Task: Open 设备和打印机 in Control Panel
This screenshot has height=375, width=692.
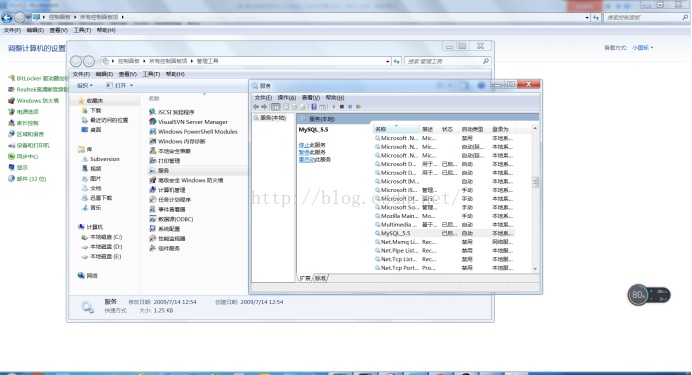Action: [x=29, y=145]
